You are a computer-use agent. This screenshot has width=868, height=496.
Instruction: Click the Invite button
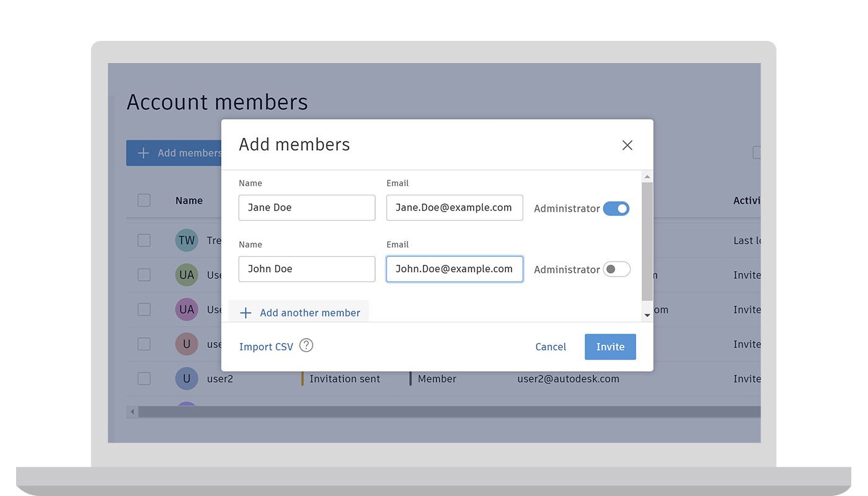coord(610,347)
